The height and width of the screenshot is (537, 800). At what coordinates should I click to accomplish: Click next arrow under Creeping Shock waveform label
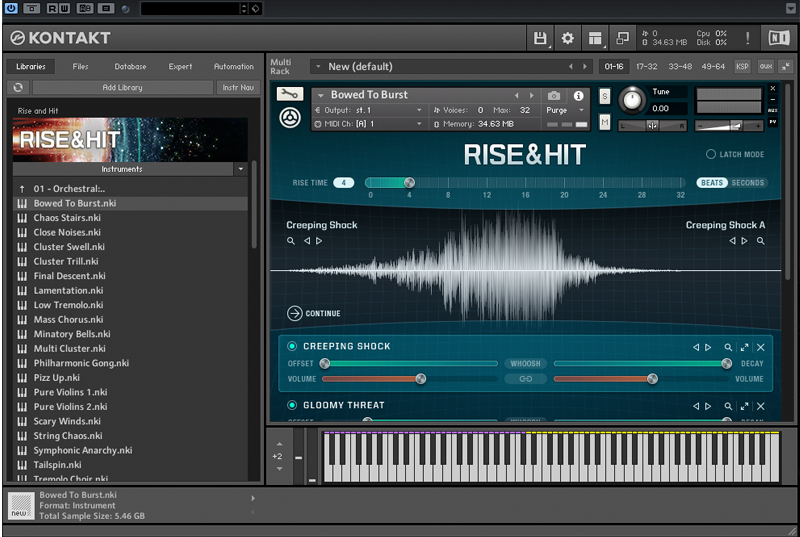[319, 241]
